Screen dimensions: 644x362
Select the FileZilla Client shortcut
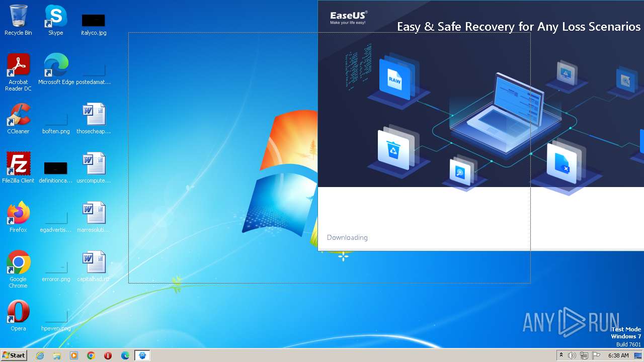point(18,168)
